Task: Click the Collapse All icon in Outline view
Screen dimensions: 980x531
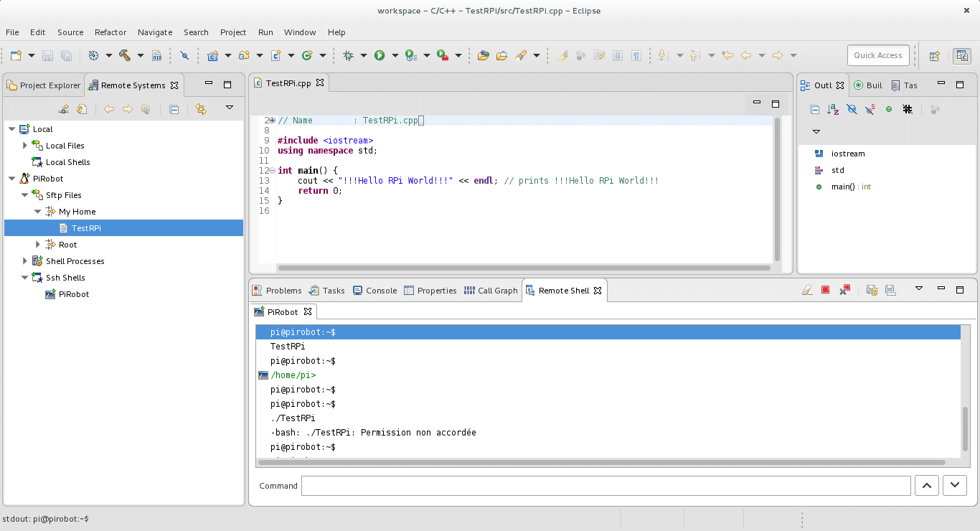Action: (814, 109)
